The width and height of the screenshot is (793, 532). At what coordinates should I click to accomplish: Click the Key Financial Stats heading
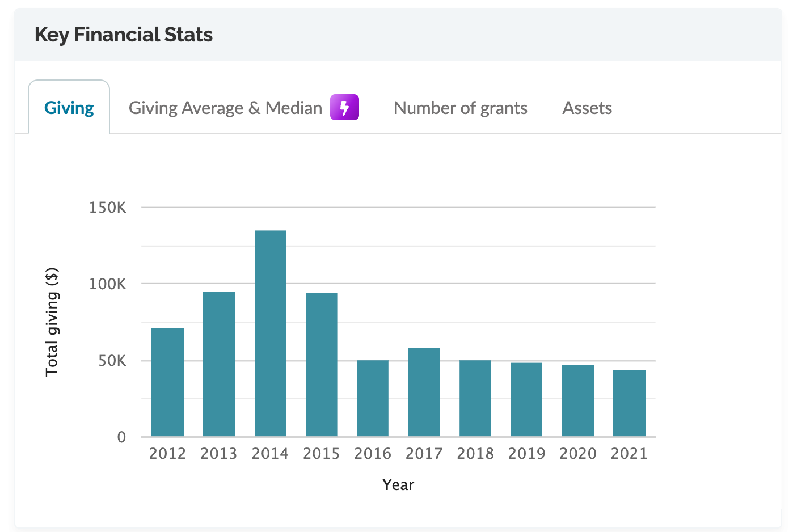pyautogui.click(x=124, y=35)
